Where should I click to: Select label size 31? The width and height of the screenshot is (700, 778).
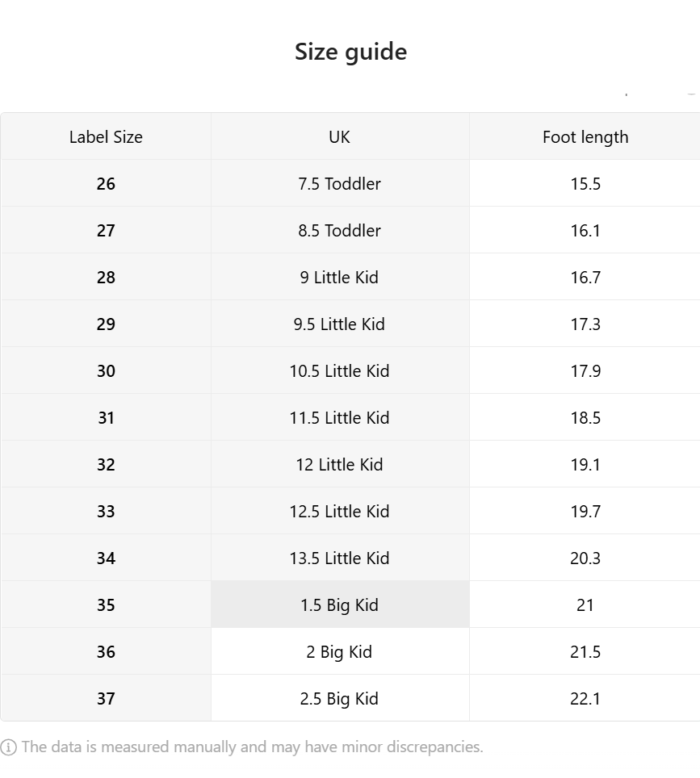106,417
